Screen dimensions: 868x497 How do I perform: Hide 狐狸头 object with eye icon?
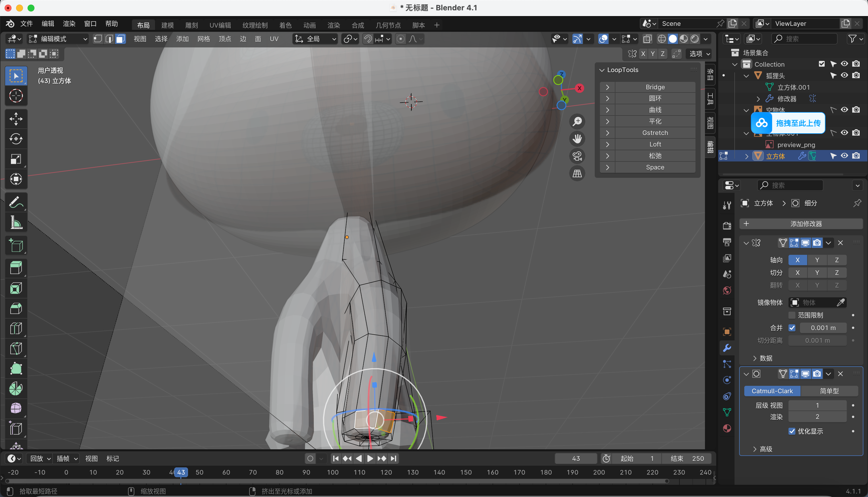pos(844,76)
